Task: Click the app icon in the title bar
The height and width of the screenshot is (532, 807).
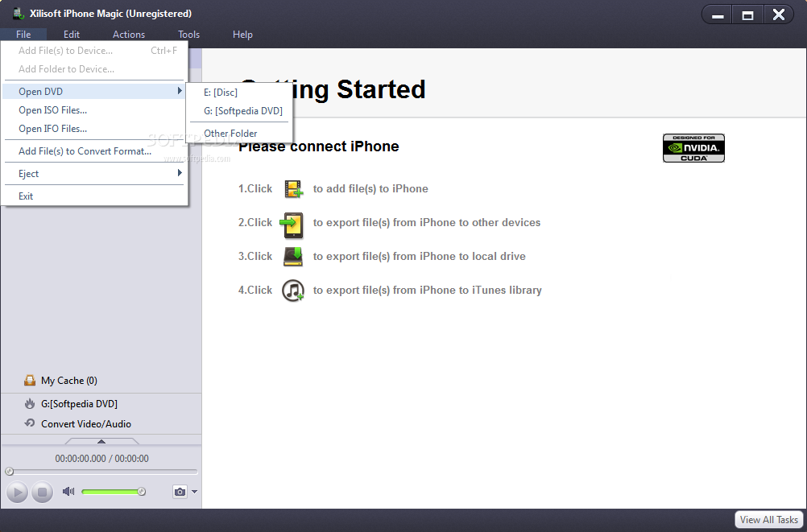Action: click(x=19, y=14)
